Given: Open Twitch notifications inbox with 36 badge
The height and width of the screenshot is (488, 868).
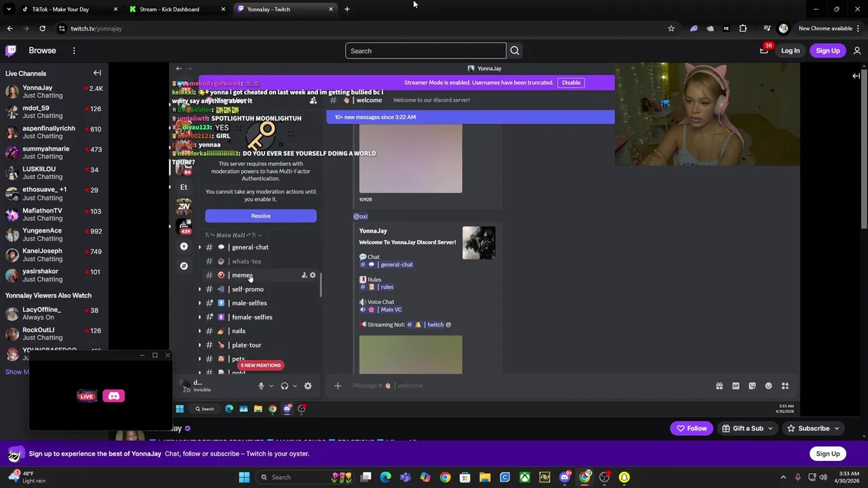Looking at the screenshot, I should pos(764,50).
